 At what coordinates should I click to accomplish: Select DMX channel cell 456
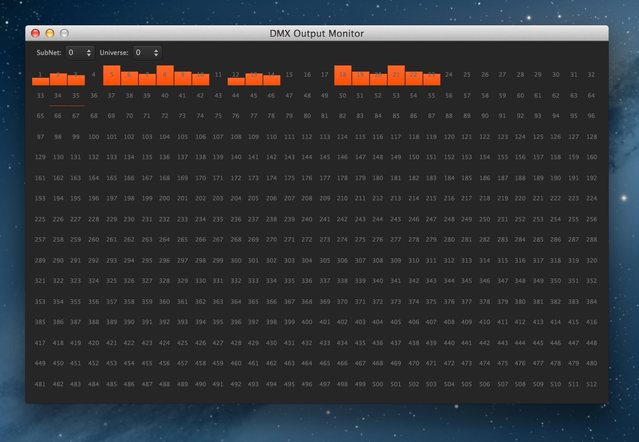[165, 363]
